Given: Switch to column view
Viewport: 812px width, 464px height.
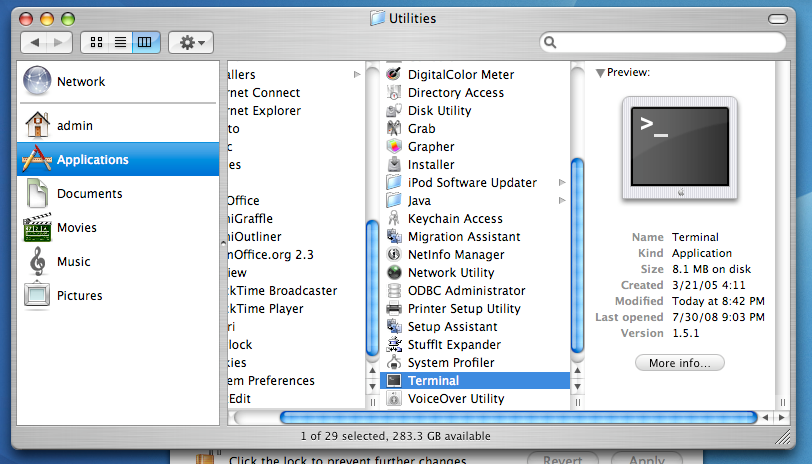Looking at the screenshot, I should pos(145,42).
